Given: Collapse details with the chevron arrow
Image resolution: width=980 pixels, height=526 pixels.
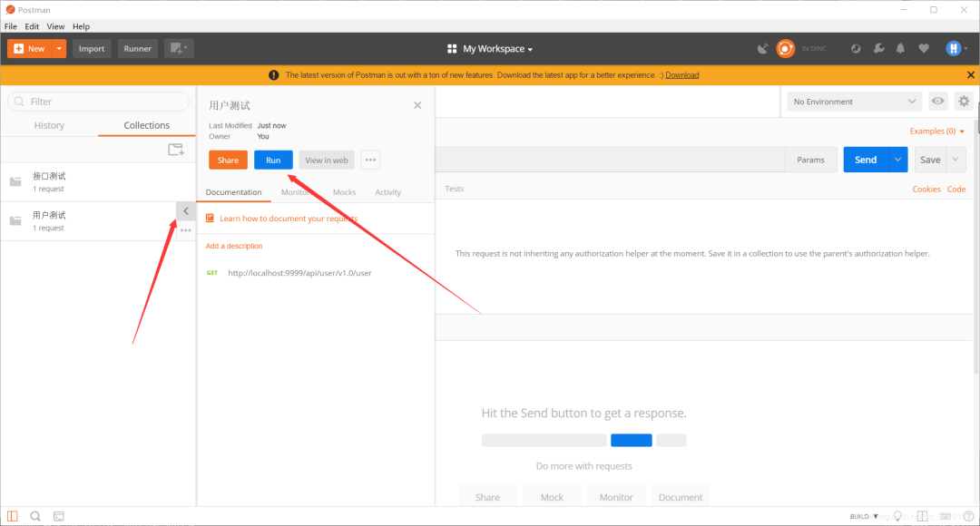Looking at the screenshot, I should point(186,211).
